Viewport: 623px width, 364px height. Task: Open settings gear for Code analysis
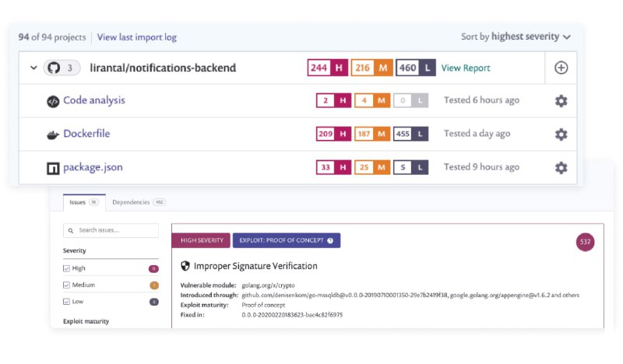pyautogui.click(x=561, y=101)
